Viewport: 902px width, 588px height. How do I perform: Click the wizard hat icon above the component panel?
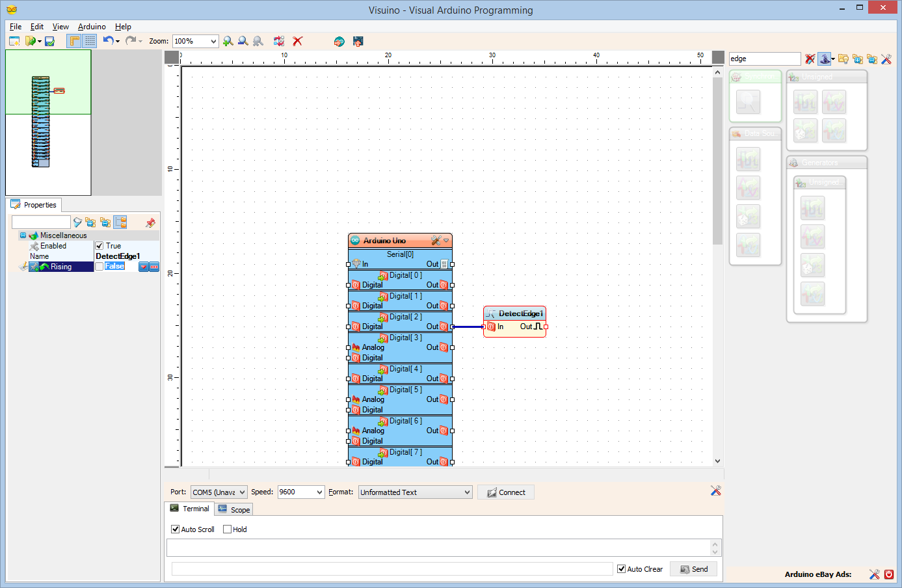pos(825,59)
